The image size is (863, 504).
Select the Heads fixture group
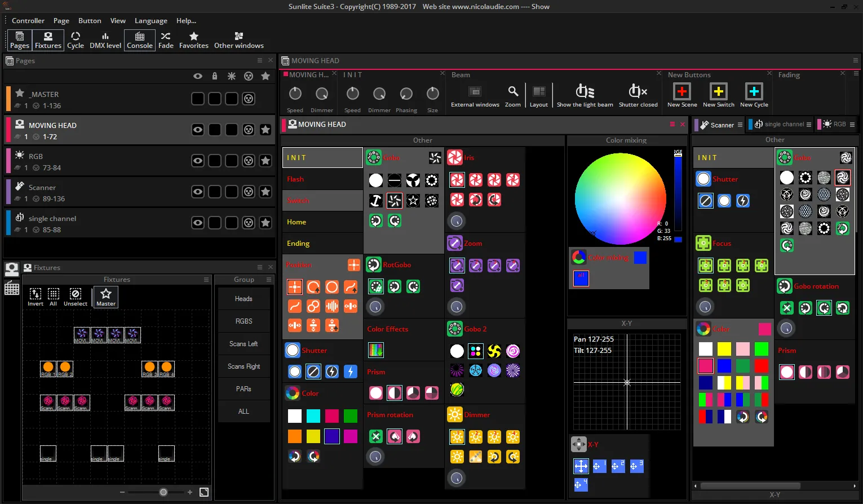pyautogui.click(x=244, y=298)
